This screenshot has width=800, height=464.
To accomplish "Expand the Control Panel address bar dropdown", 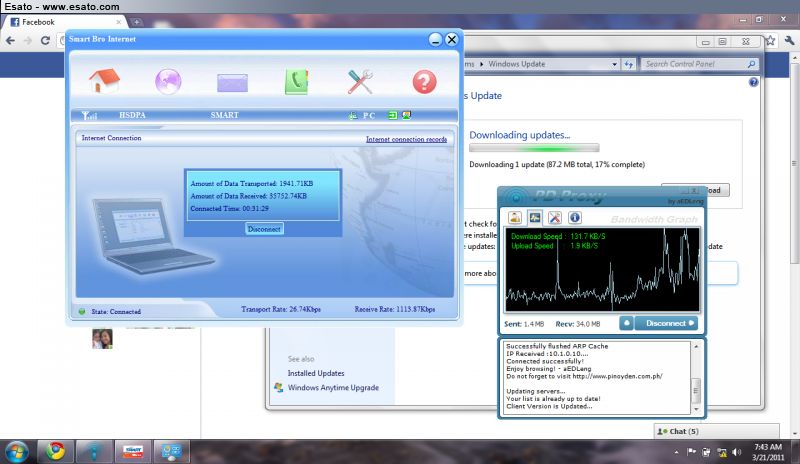I will click(614, 64).
